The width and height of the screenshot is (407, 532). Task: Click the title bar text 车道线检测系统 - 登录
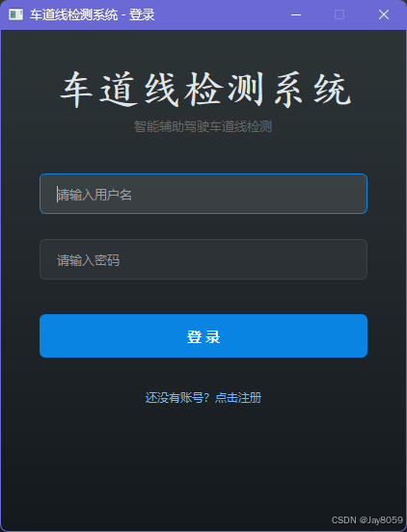point(93,14)
